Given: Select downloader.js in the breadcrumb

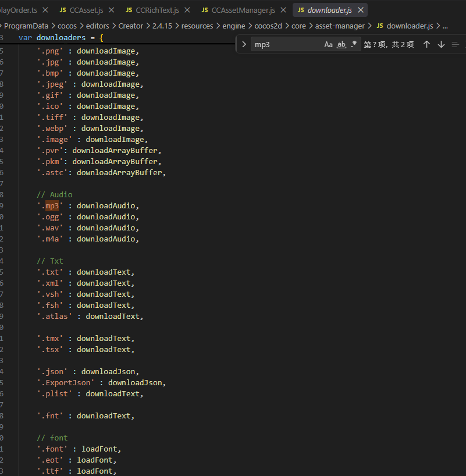Looking at the screenshot, I should 405,26.
